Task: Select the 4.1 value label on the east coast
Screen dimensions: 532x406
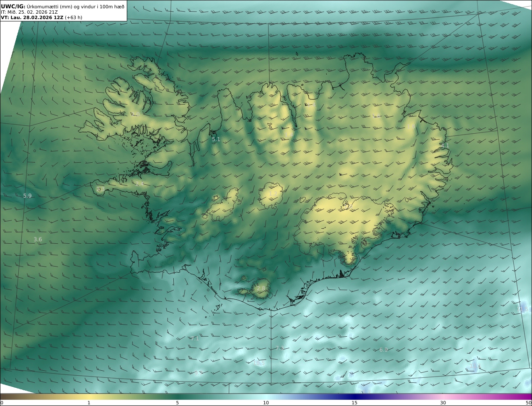Action: (x=445, y=146)
